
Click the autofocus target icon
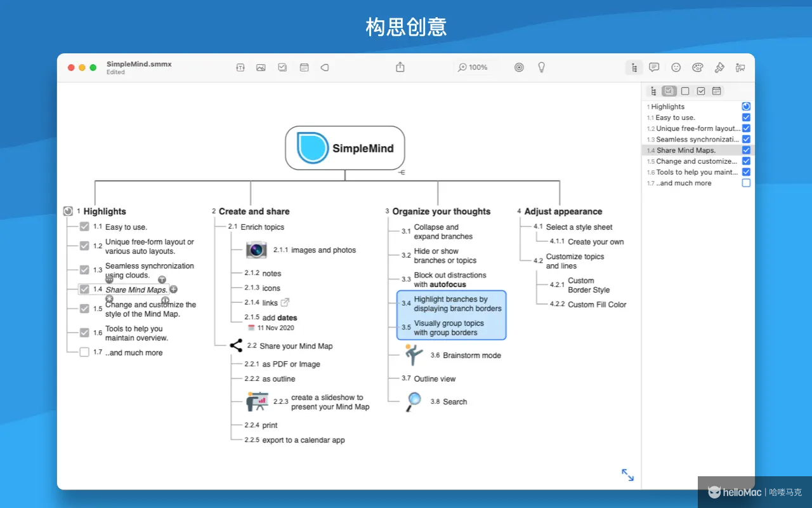tap(519, 67)
